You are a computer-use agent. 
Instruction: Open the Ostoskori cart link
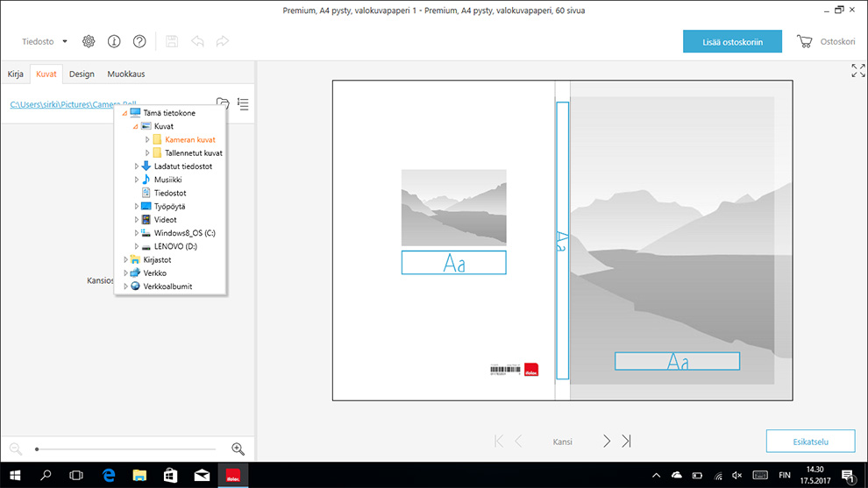pyautogui.click(x=837, y=41)
